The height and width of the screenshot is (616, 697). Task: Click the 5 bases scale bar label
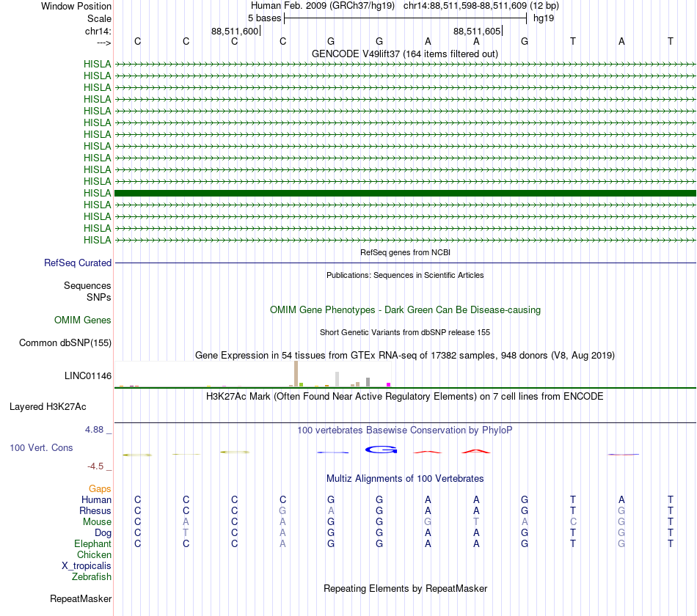tap(264, 18)
